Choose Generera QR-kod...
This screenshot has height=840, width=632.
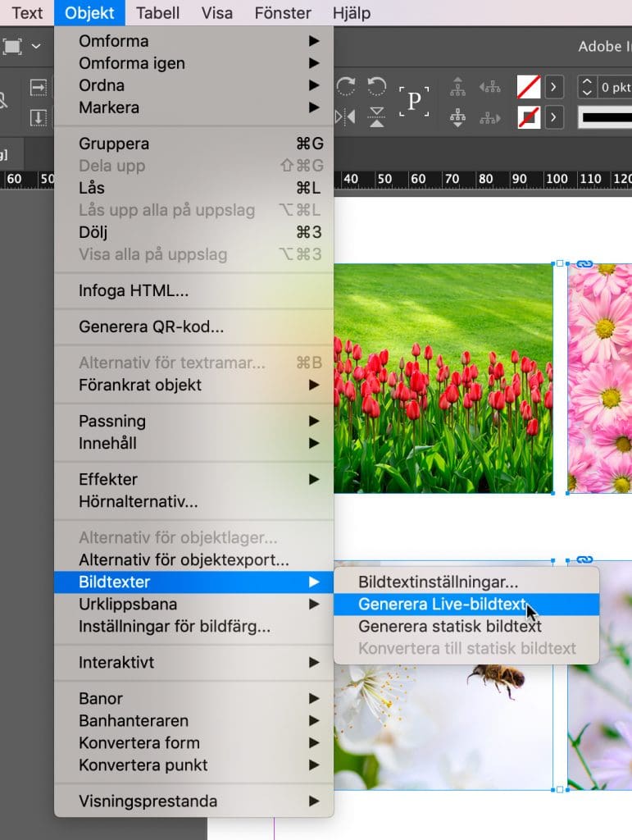pyautogui.click(x=193, y=326)
